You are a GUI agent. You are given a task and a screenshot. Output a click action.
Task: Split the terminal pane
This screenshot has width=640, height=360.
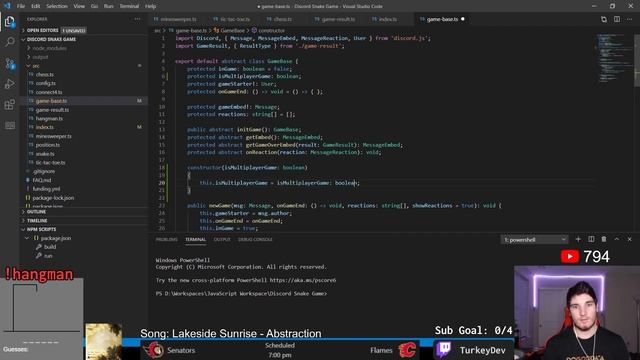pos(591,239)
